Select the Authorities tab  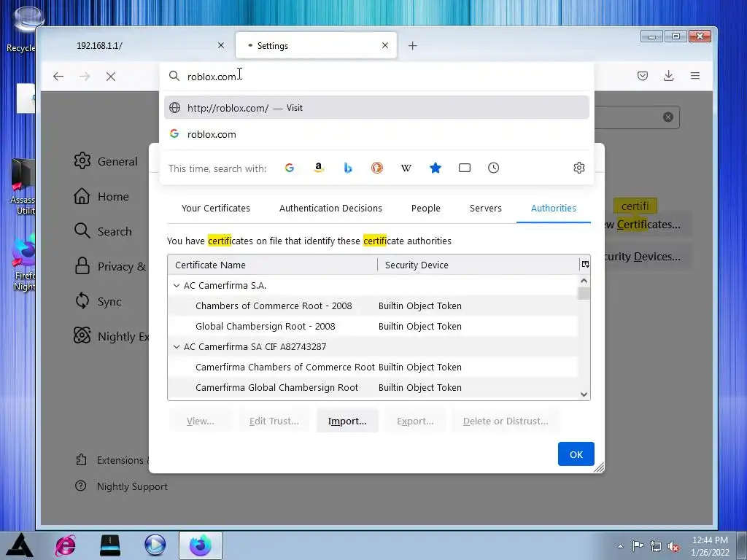pos(553,208)
